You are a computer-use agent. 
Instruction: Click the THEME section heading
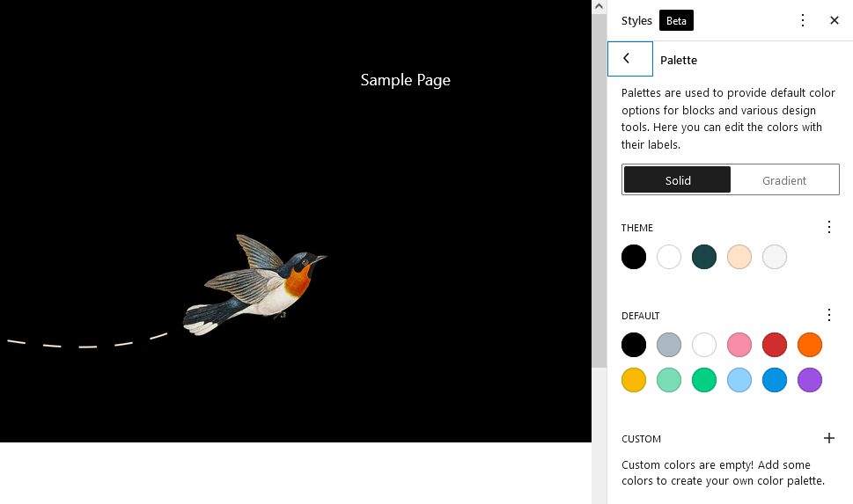point(637,228)
